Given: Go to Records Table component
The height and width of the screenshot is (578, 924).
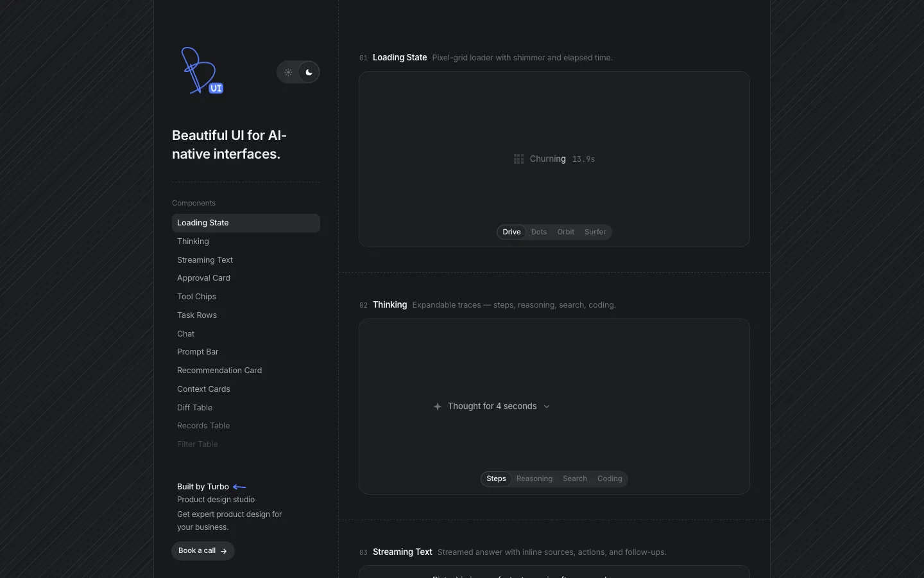Looking at the screenshot, I should click(x=246, y=426).
